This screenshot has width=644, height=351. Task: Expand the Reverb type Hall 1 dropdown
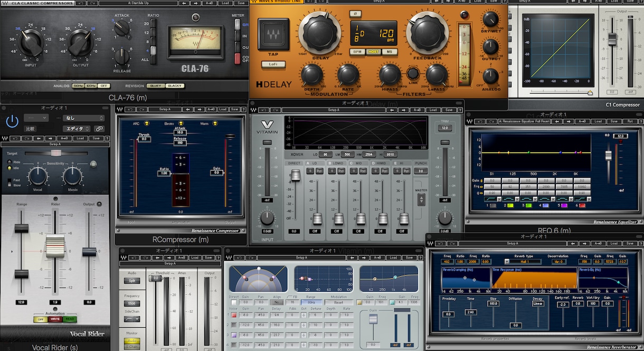coord(523,262)
